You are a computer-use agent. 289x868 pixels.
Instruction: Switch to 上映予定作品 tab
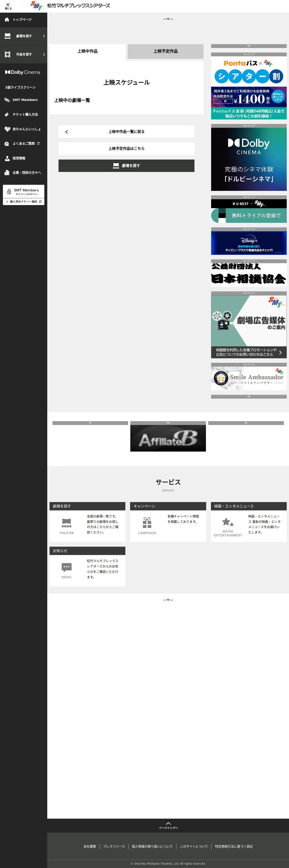(165, 51)
